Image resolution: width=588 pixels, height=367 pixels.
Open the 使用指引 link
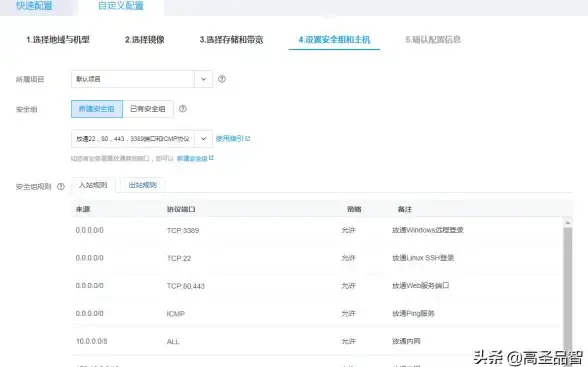point(233,139)
